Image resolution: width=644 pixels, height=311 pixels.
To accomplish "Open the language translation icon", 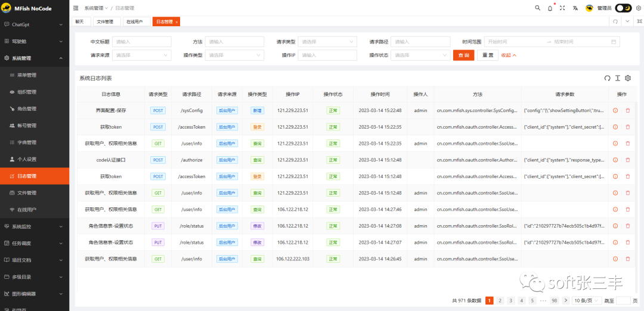I will (575, 8).
